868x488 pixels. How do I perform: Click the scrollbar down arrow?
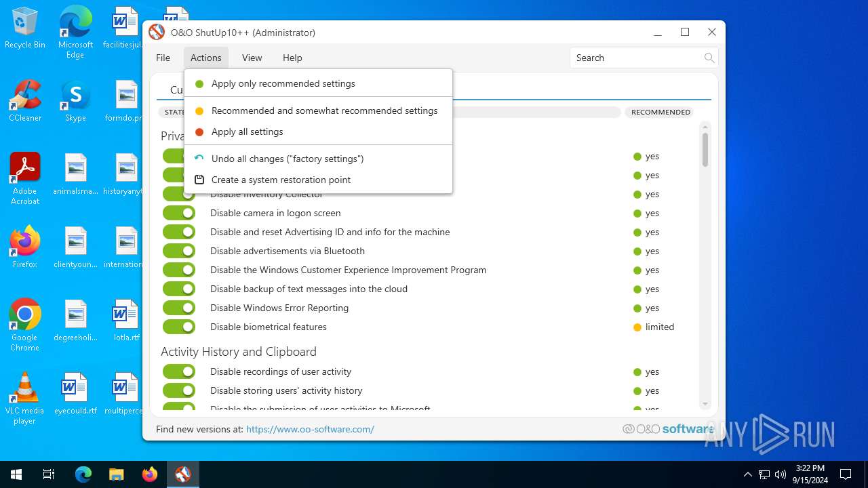click(705, 405)
